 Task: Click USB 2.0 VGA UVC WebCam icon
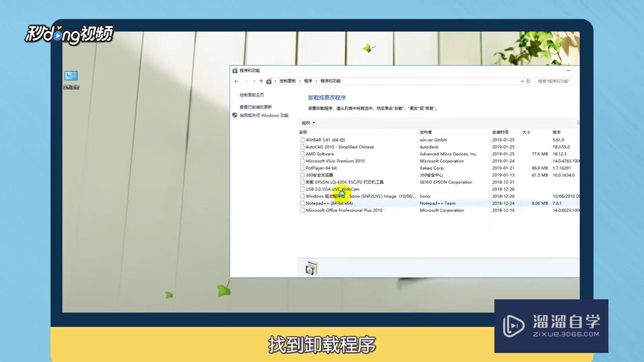[302, 189]
